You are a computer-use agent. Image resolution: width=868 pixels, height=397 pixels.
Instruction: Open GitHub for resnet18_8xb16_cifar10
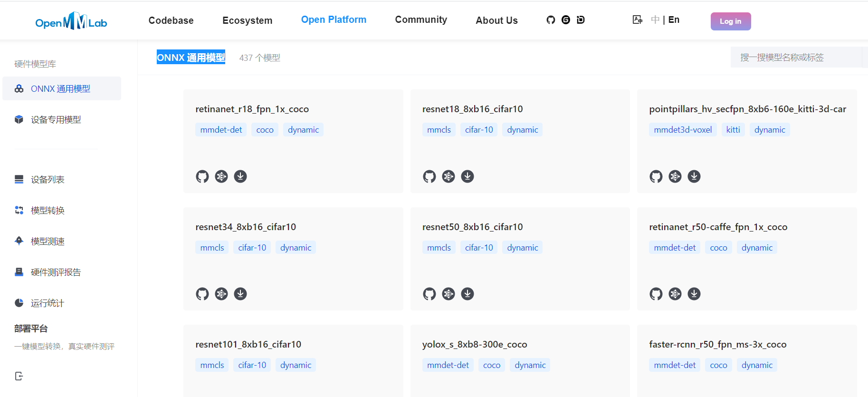click(429, 176)
